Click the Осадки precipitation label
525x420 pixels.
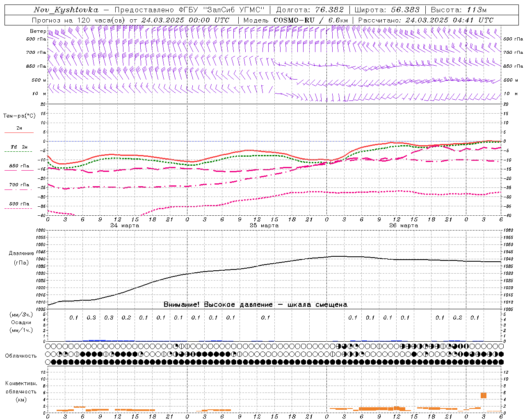[x=21, y=322]
